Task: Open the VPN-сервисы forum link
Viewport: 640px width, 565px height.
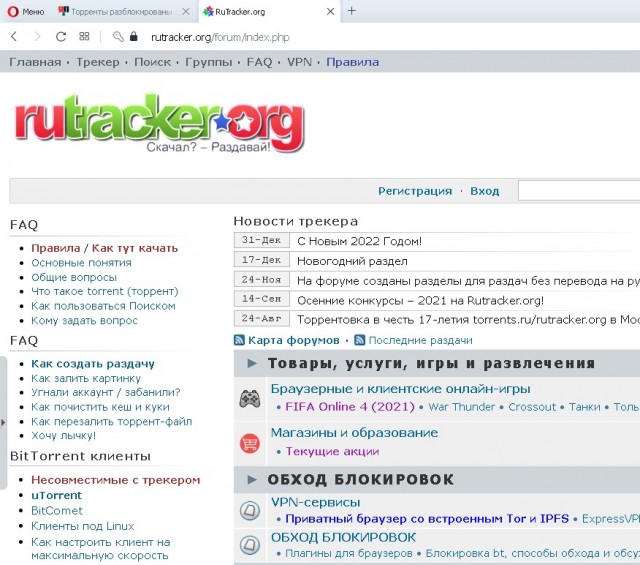Action: pos(316,502)
